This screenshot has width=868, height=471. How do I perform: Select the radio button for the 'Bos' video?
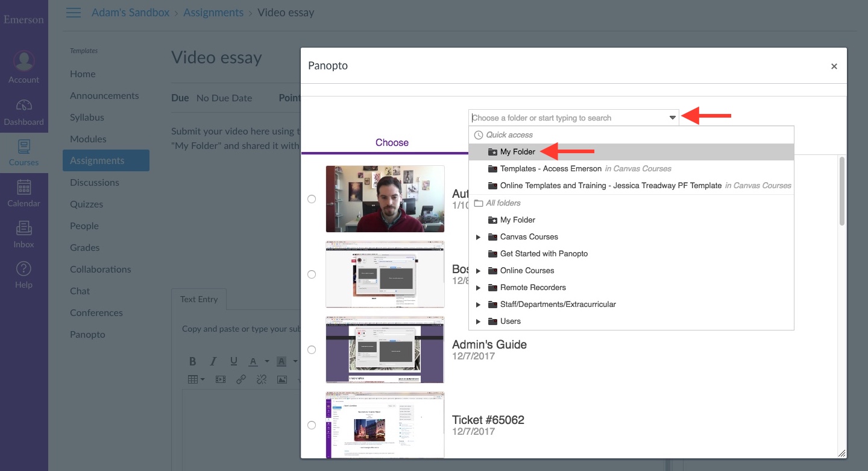312,274
